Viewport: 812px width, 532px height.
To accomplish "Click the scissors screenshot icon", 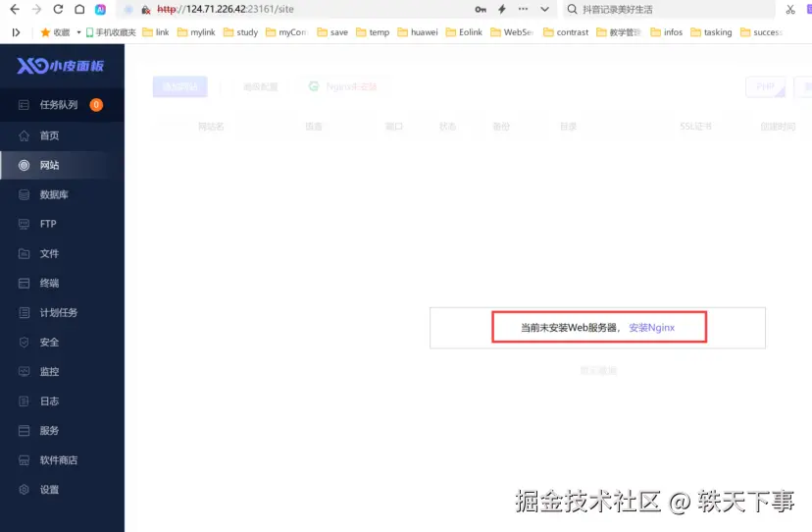I will point(790,10).
